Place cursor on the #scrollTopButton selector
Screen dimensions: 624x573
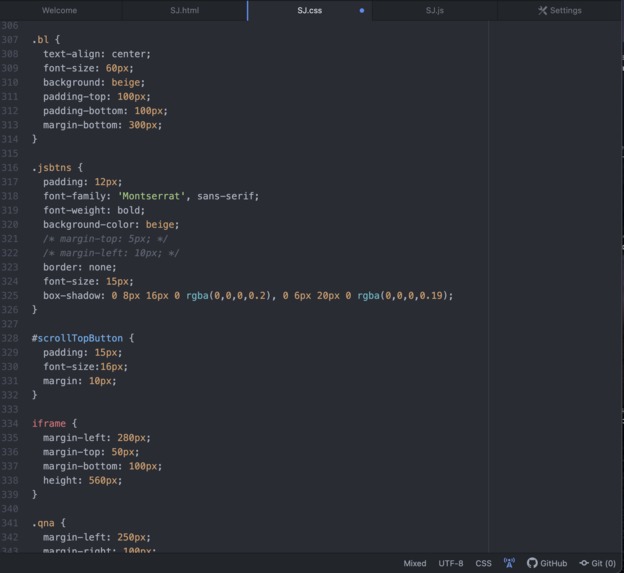click(x=77, y=338)
